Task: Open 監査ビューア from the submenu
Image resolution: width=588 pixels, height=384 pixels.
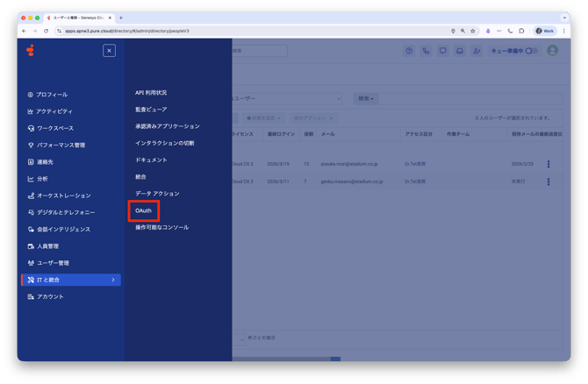Action: [151, 110]
